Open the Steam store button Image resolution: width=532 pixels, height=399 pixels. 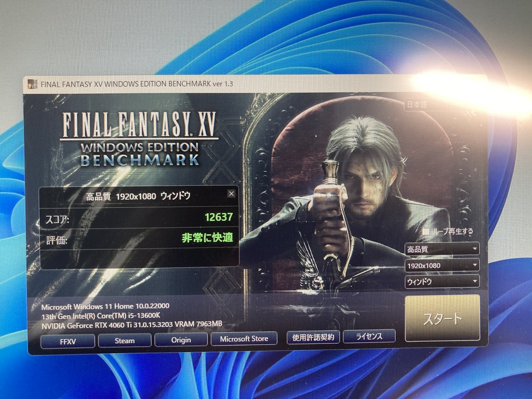click(x=125, y=341)
